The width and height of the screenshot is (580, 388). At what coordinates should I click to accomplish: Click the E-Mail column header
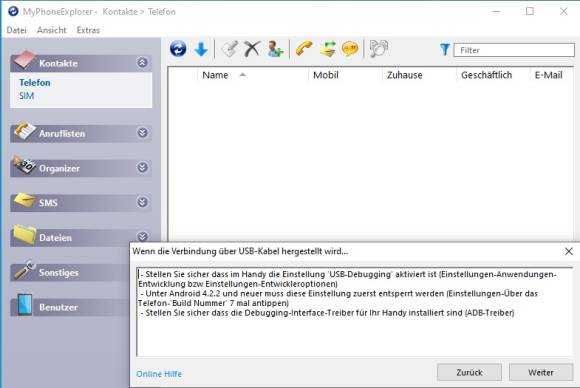[552, 75]
